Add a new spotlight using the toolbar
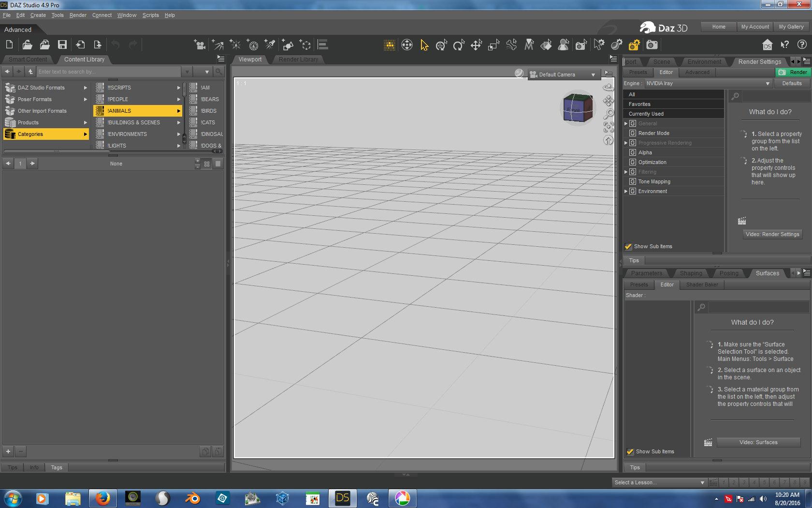Image resolution: width=812 pixels, height=508 pixels. tap(270, 45)
